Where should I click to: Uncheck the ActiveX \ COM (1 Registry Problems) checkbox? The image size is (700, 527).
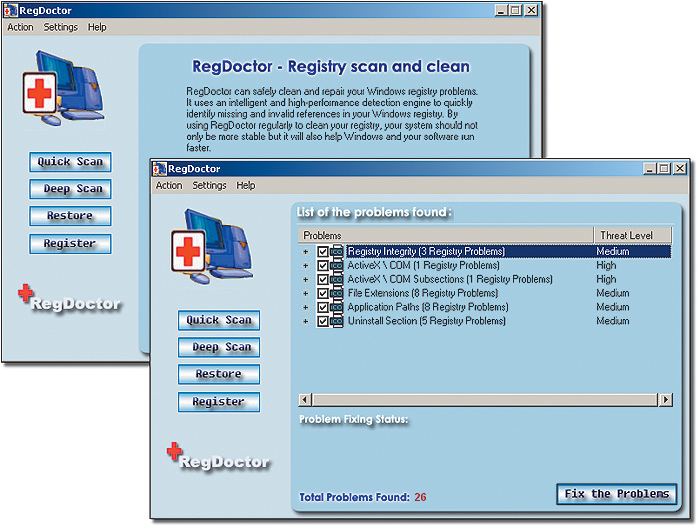[323, 265]
